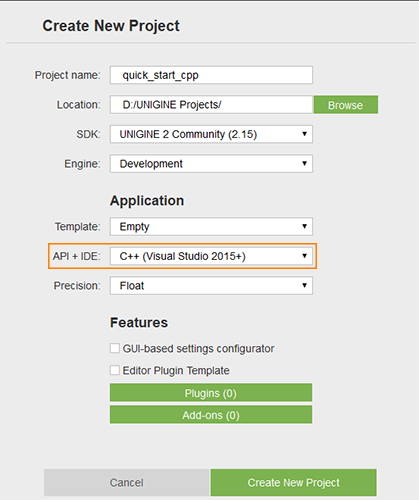419x500 pixels.
Task: Browse for the project location
Action: pyautogui.click(x=346, y=105)
